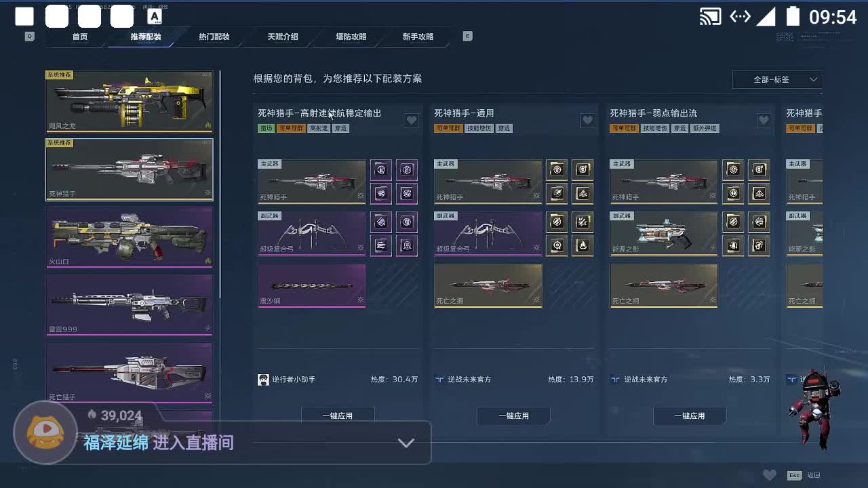Select 火山口 weapon in left list
The image size is (868, 488).
tap(130, 237)
